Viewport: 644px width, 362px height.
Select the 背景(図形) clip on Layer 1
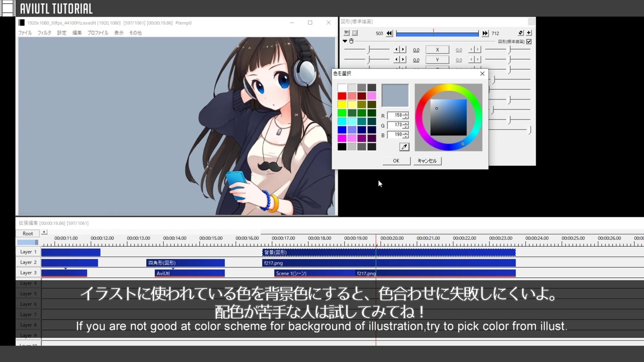pyautogui.click(x=389, y=252)
